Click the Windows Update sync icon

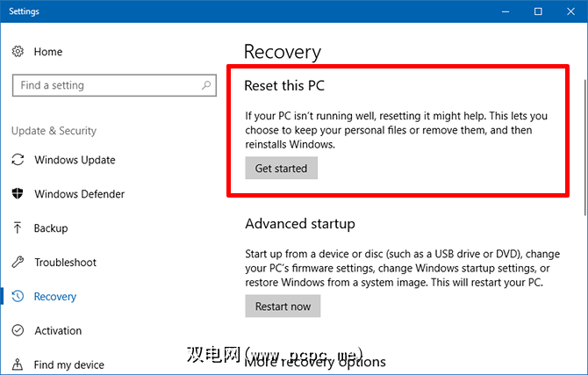[18, 160]
